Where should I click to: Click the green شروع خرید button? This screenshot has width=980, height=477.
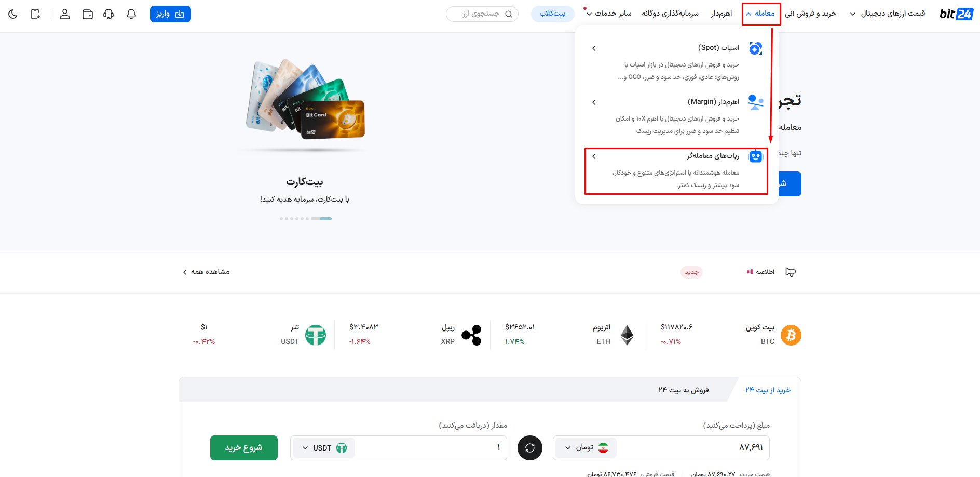coord(243,448)
